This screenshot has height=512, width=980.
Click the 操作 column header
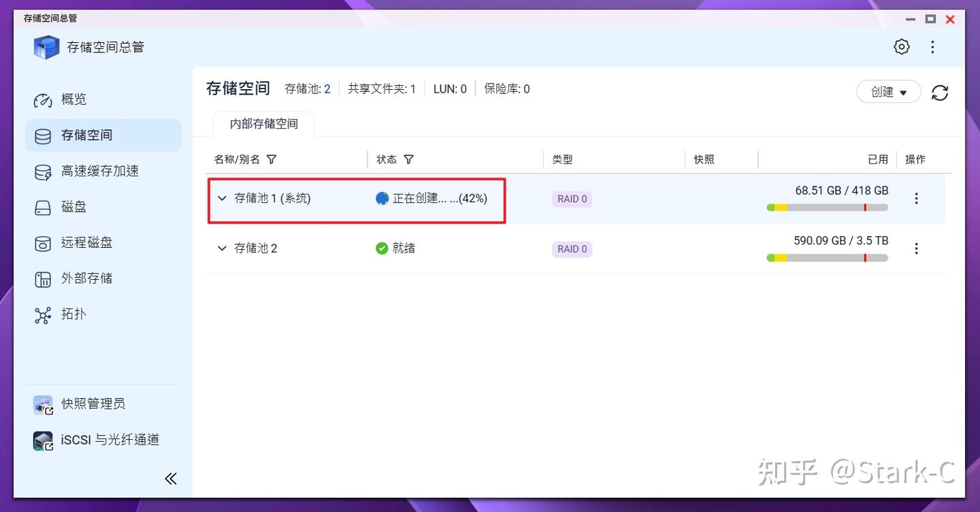pos(915,159)
